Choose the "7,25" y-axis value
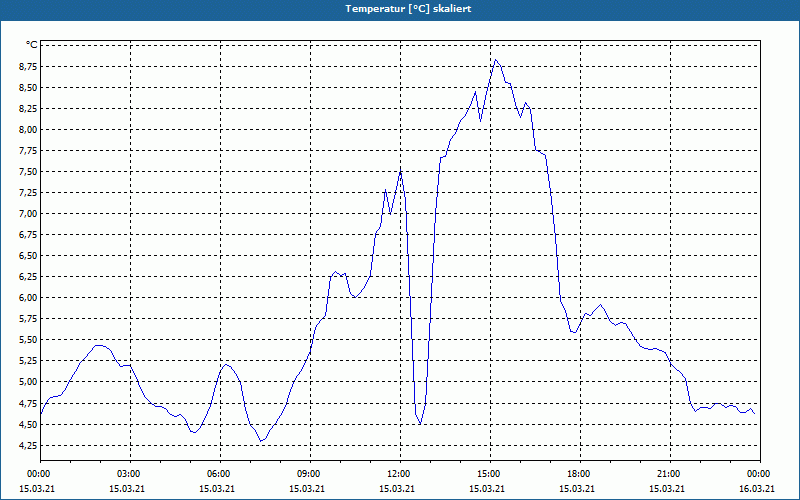Viewport: 800px width, 500px height. (29, 192)
